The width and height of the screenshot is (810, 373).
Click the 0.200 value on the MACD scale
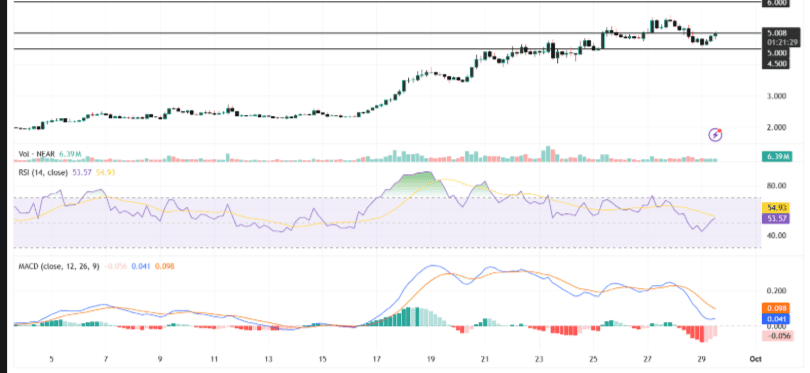(776, 291)
